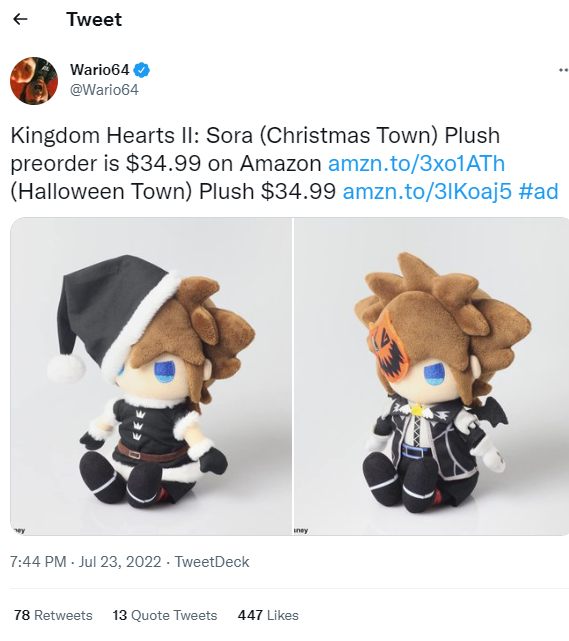Click the 7:44 PM timestamp

coord(38,562)
